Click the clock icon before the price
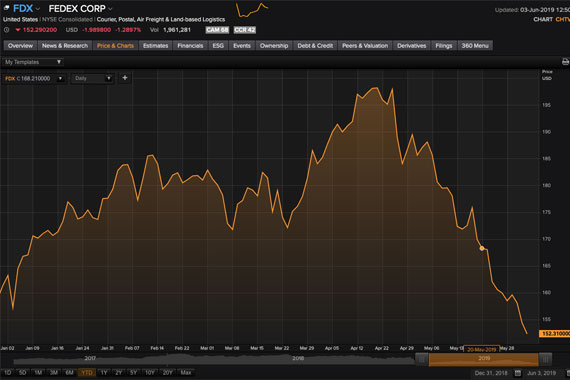 [7, 30]
